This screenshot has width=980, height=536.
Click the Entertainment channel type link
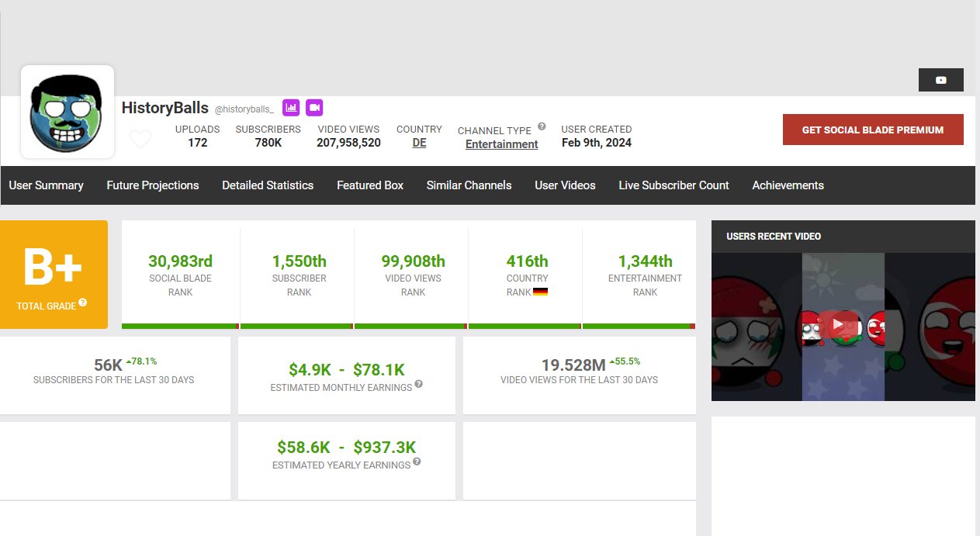[x=502, y=144]
